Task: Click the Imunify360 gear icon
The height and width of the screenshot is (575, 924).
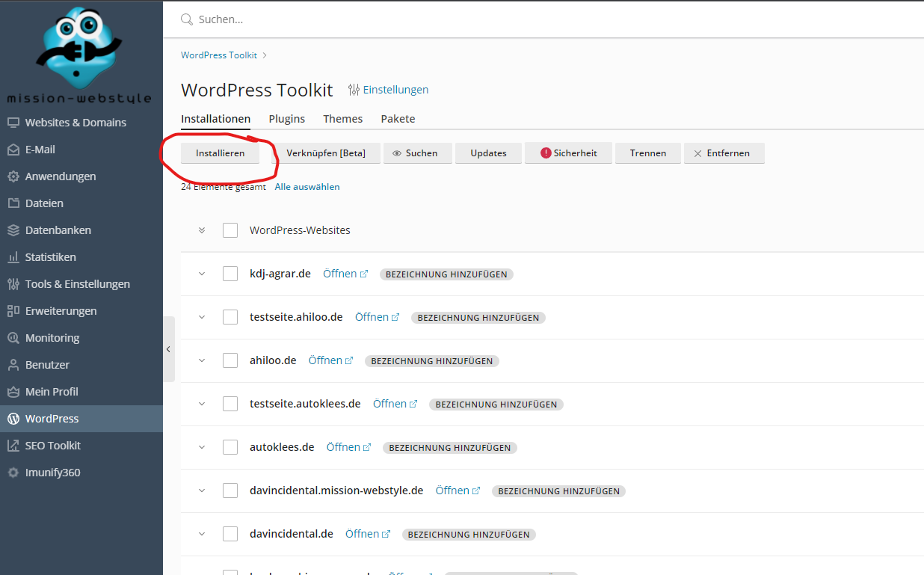Action: click(x=13, y=473)
